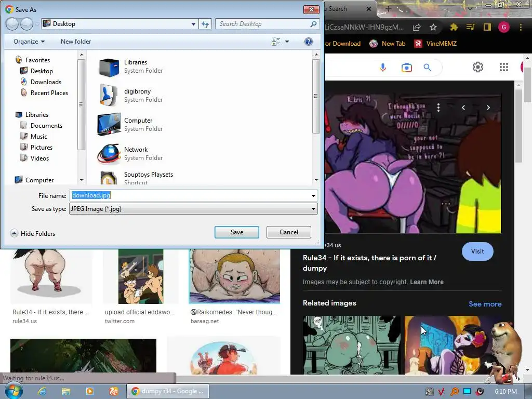This screenshot has height=399, width=532.
Task: Open the image preview three-dot options
Action: (x=438, y=108)
